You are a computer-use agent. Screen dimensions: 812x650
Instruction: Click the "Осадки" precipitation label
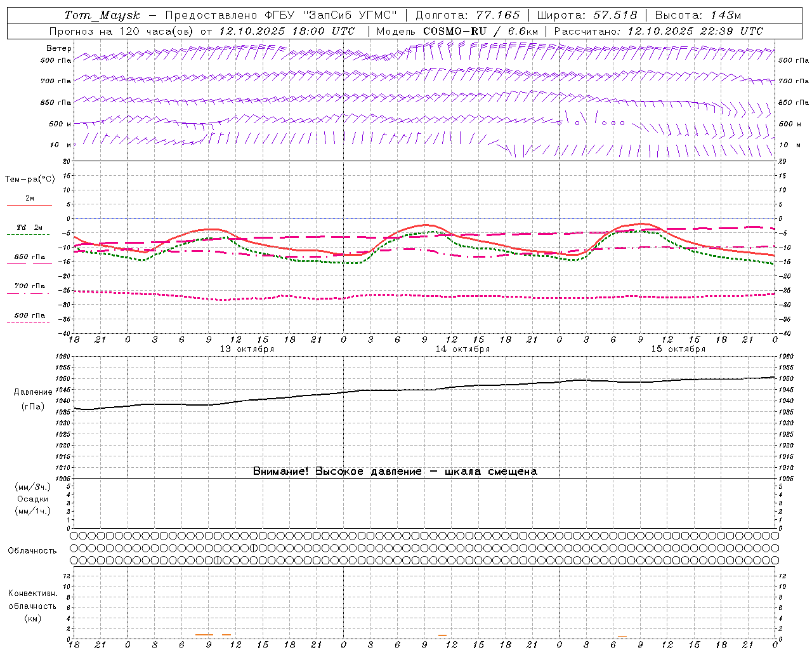[x=33, y=499]
